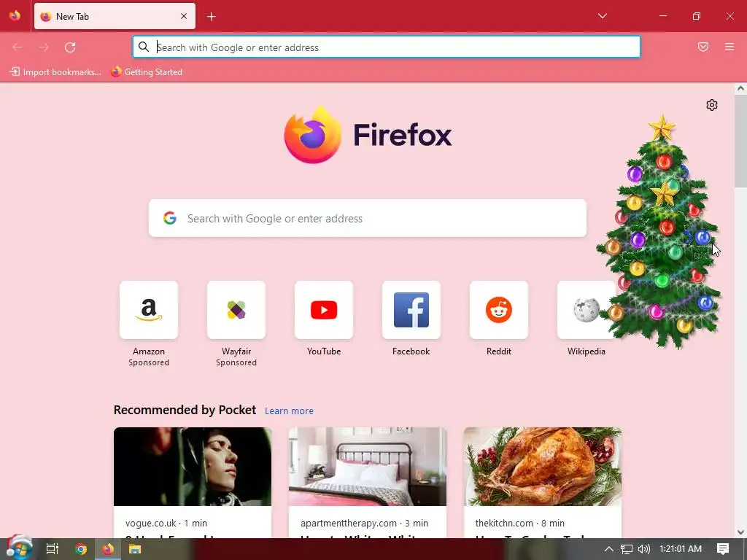
Task: Open Windows Start button
Action: point(18,548)
